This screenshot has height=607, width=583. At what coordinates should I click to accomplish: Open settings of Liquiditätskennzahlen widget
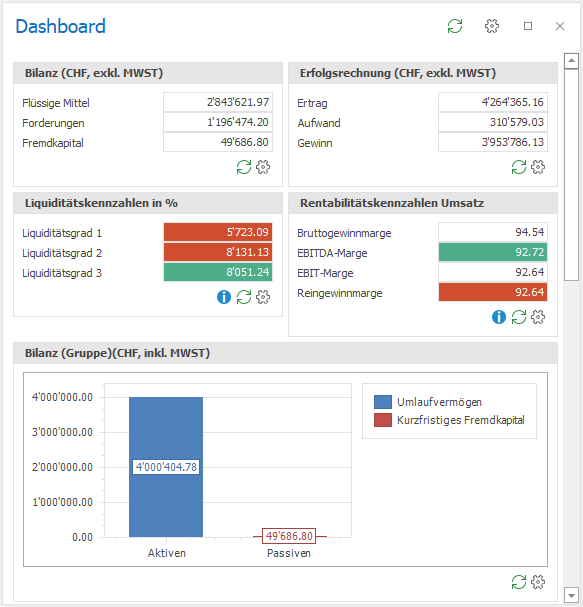(263, 297)
